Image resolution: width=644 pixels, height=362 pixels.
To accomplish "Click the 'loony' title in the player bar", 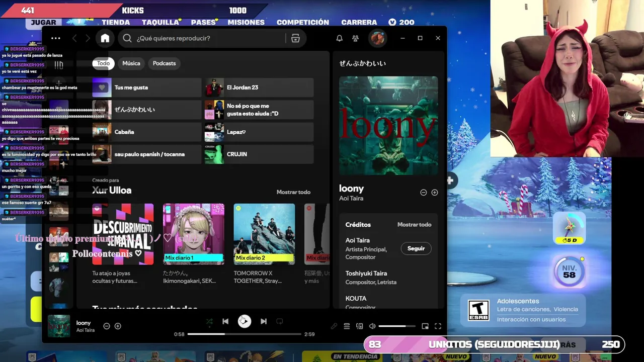I will (x=84, y=323).
